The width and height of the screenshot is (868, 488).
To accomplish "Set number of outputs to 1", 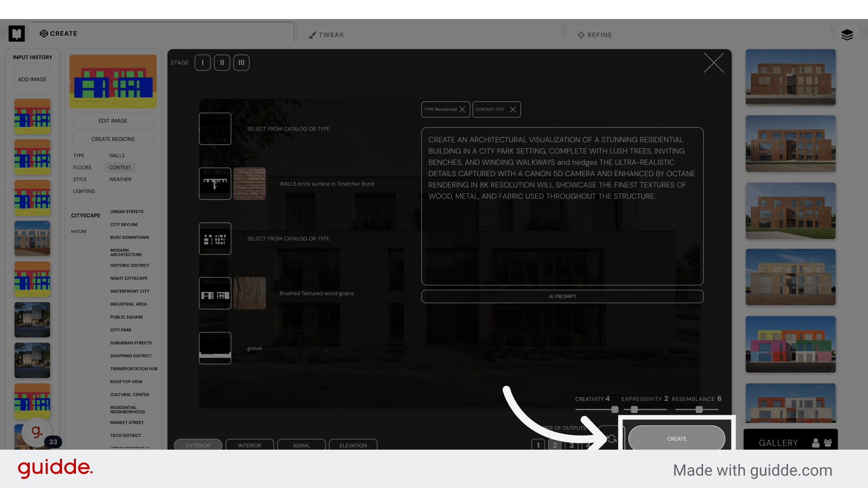I will click(x=538, y=445).
